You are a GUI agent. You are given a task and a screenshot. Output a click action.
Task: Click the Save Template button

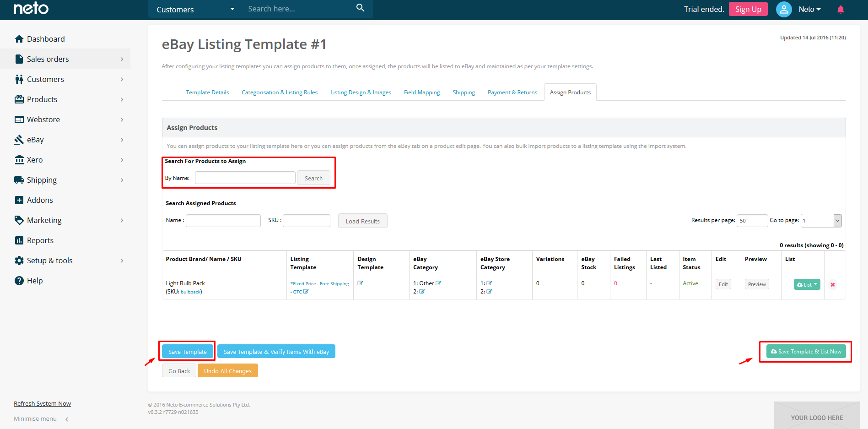coord(188,352)
